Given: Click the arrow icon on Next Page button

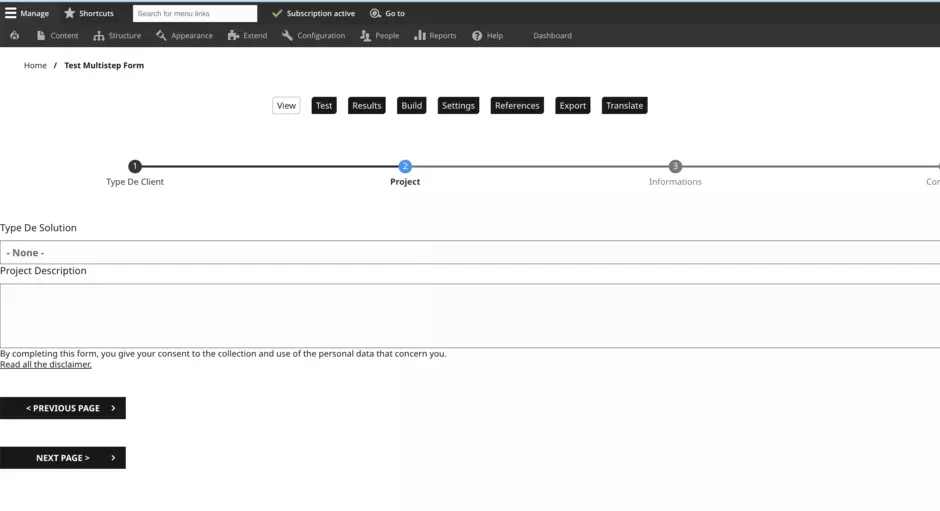Looking at the screenshot, I should pos(113,458).
